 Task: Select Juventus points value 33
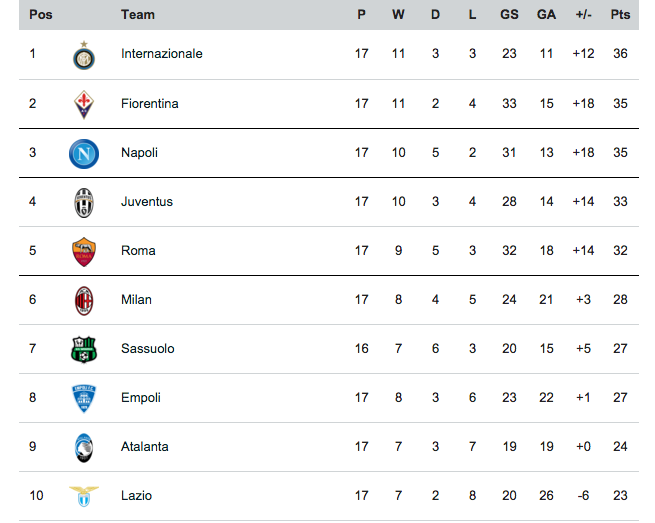tap(620, 201)
